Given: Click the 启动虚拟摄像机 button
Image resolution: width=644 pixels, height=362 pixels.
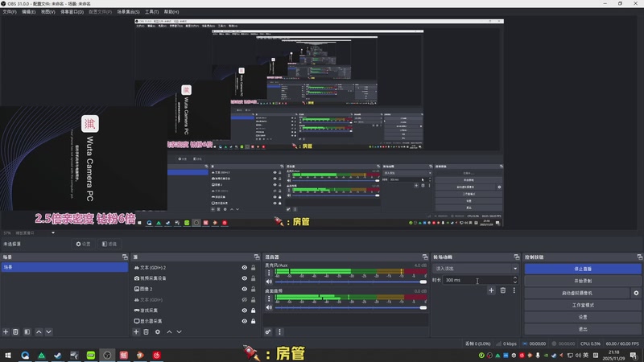Looking at the screenshot, I should [x=577, y=293].
